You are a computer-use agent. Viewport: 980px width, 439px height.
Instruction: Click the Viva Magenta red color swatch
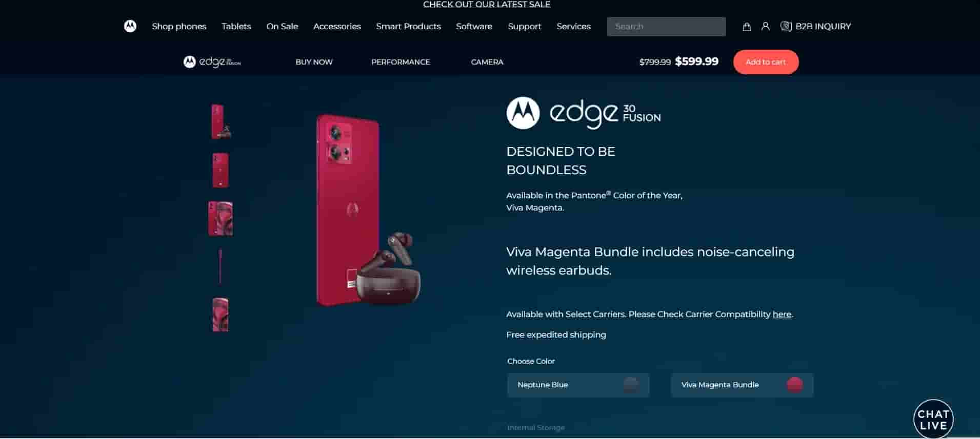click(795, 385)
